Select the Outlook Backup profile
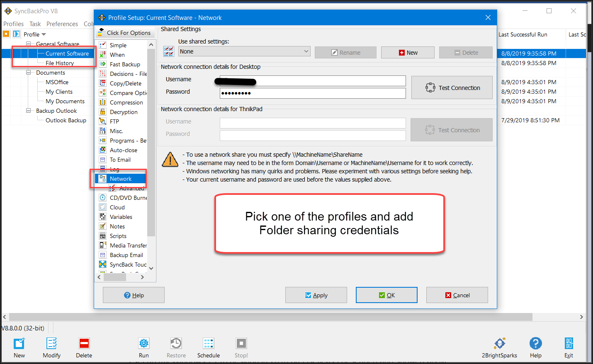 tap(66, 120)
